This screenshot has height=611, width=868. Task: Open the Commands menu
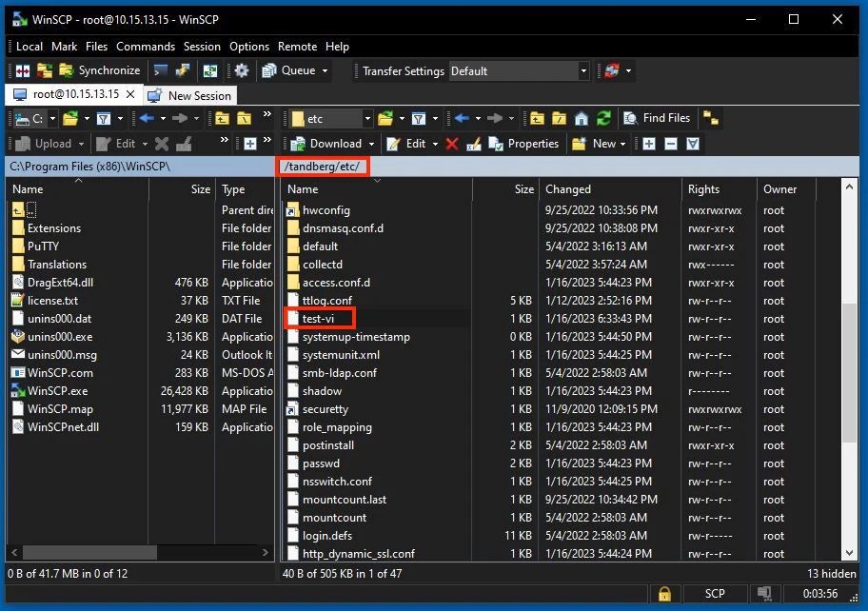point(145,46)
